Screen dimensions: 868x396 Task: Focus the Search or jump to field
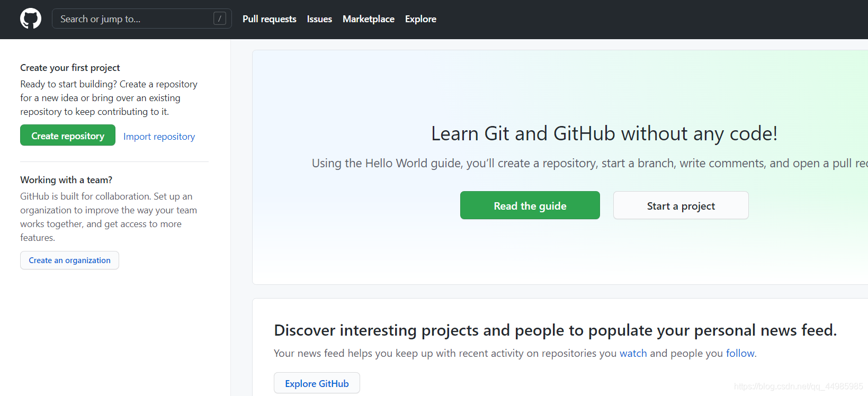141,19
